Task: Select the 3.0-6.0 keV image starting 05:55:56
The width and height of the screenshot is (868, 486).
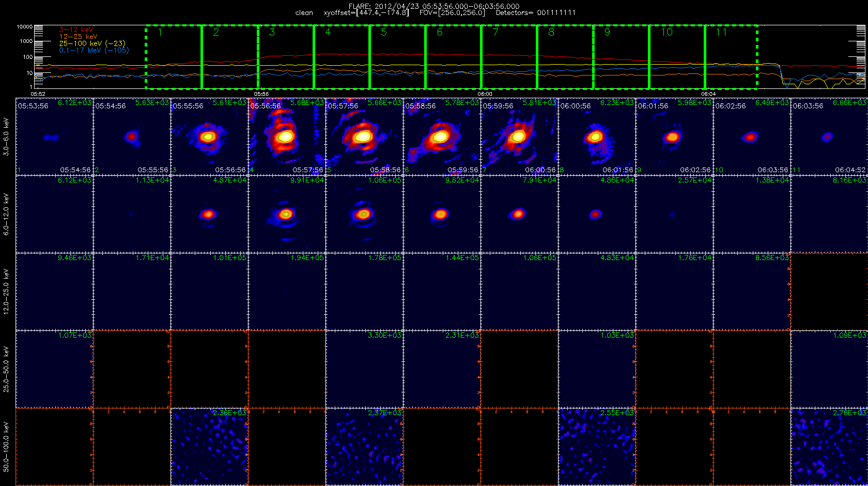Action: [209, 136]
